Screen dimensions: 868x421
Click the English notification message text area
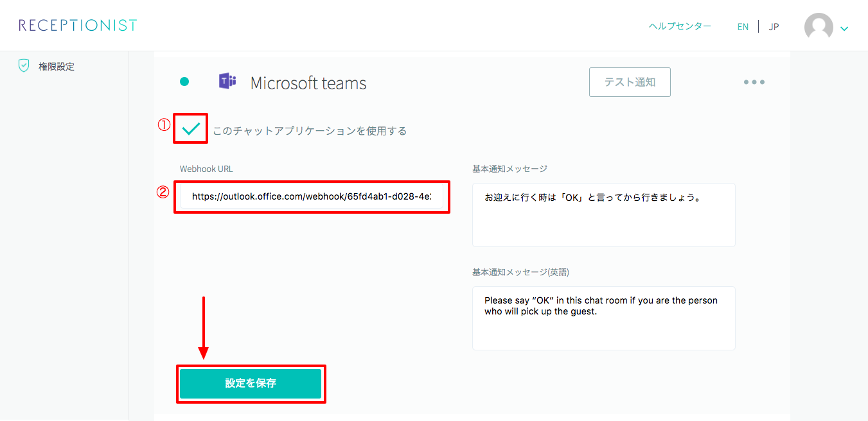[x=603, y=318]
